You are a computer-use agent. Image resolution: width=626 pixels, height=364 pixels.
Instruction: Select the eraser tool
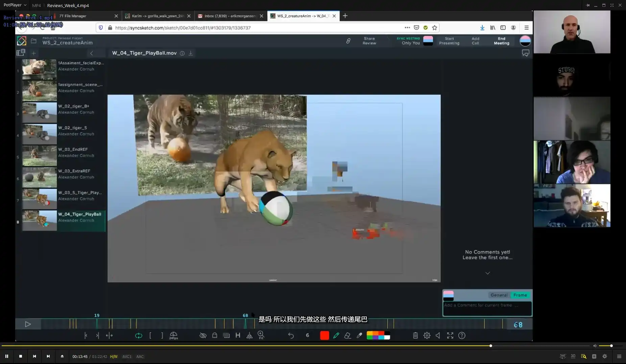click(347, 335)
